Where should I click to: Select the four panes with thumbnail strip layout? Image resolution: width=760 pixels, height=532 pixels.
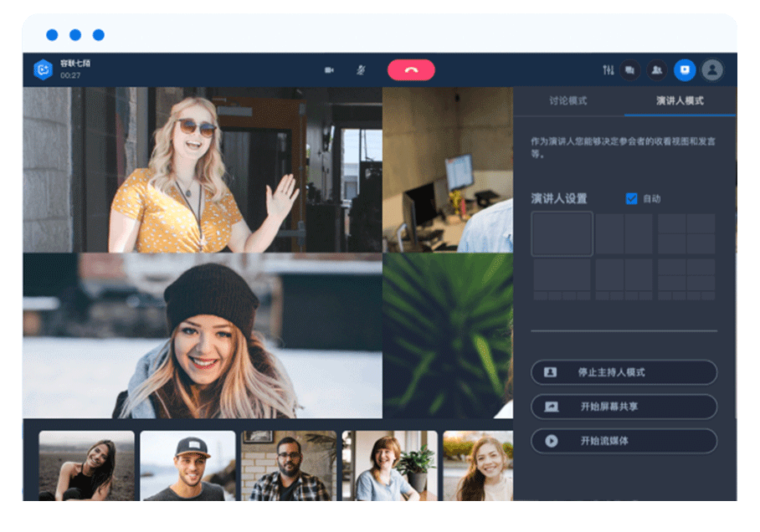[x=686, y=279]
